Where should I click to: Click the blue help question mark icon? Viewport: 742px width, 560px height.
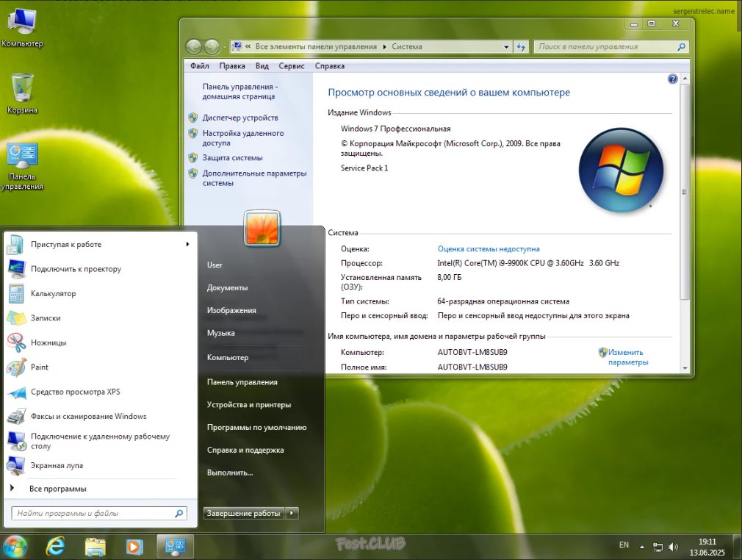point(672,79)
